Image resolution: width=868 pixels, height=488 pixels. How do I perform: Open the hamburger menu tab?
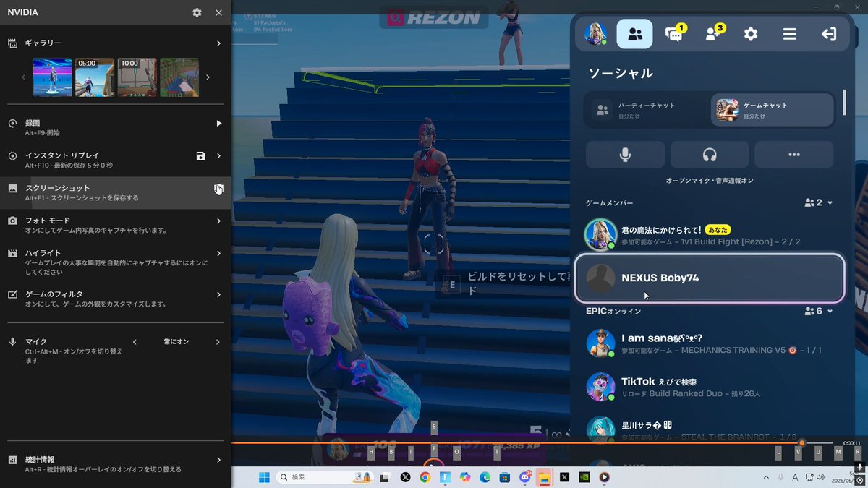tap(790, 34)
